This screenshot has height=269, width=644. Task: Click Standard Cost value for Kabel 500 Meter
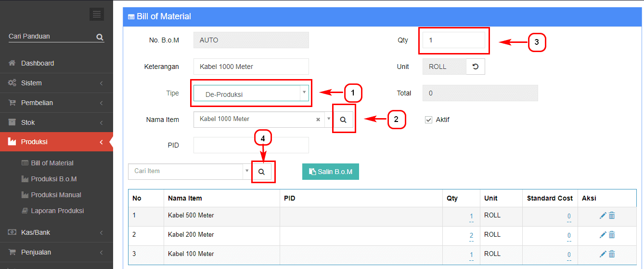569,216
